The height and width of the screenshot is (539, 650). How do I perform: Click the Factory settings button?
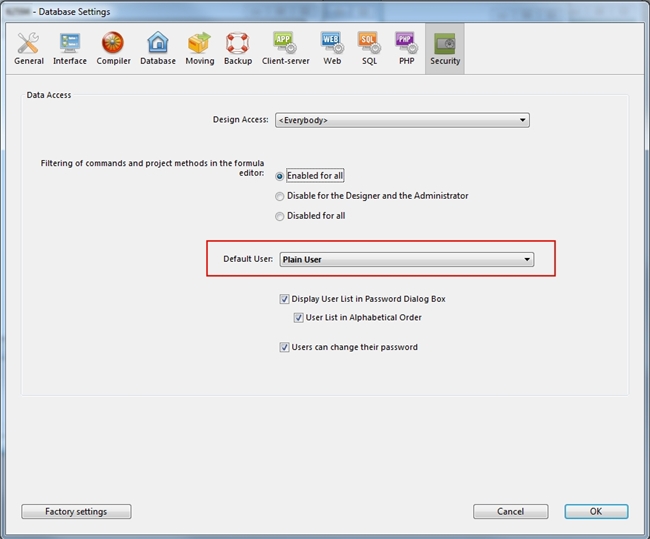coord(76,511)
